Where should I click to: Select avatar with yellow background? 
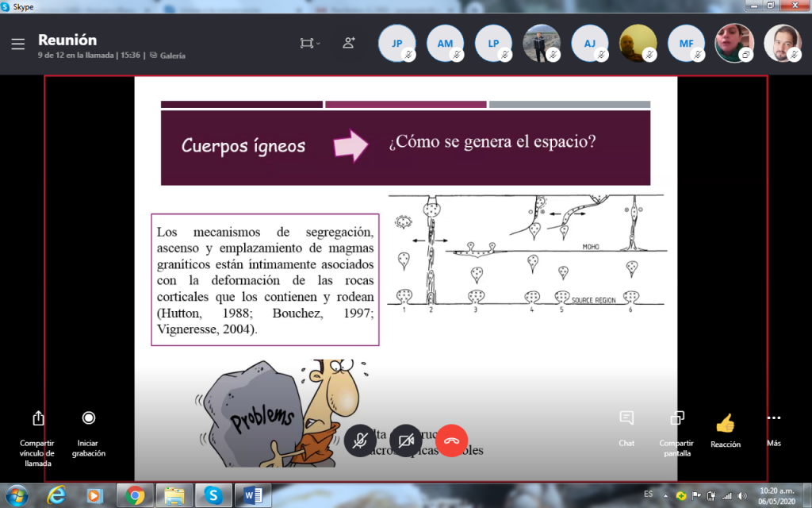click(x=638, y=44)
